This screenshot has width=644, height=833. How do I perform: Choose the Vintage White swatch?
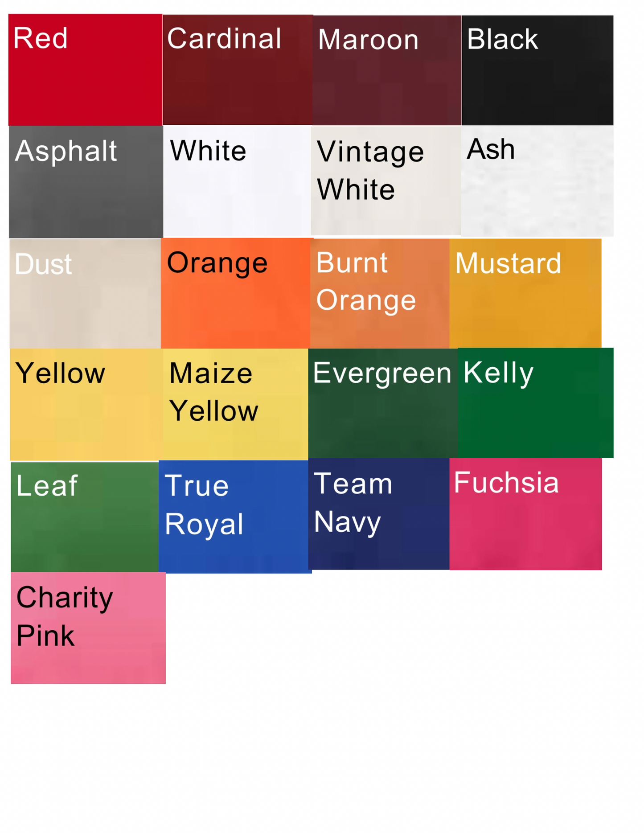click(386, 181)
